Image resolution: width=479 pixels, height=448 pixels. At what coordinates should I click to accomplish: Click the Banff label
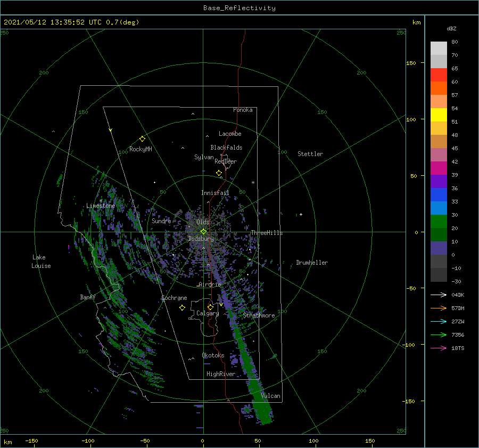coord(88,297)
